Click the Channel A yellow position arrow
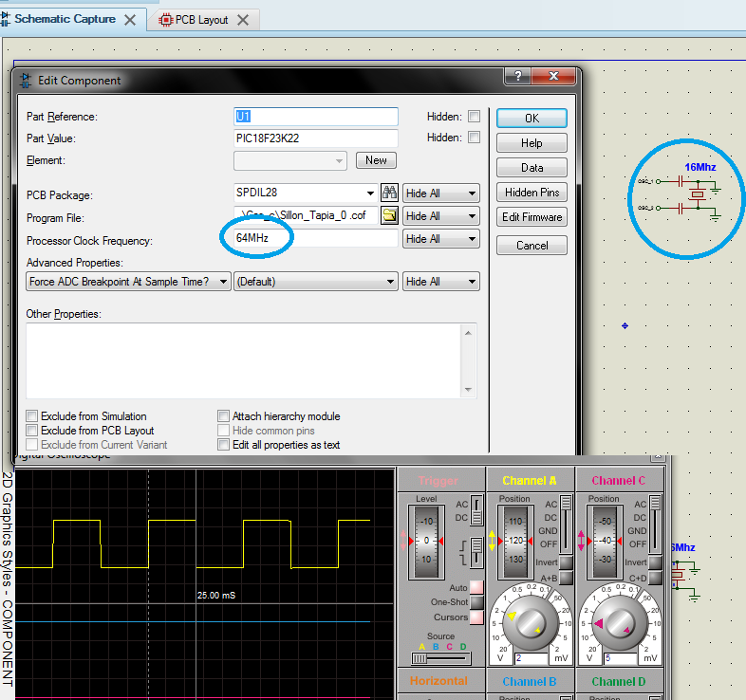746x700 pixels. (x=493, y=542)
